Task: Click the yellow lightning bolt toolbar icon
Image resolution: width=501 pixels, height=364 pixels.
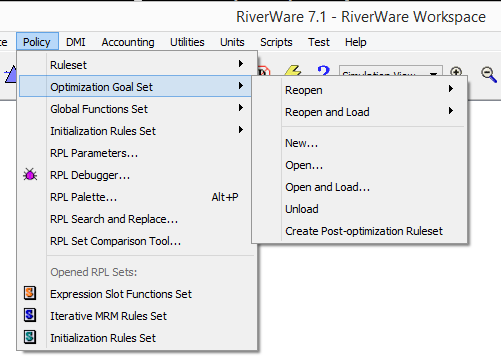Action: [x=293, y=71]
